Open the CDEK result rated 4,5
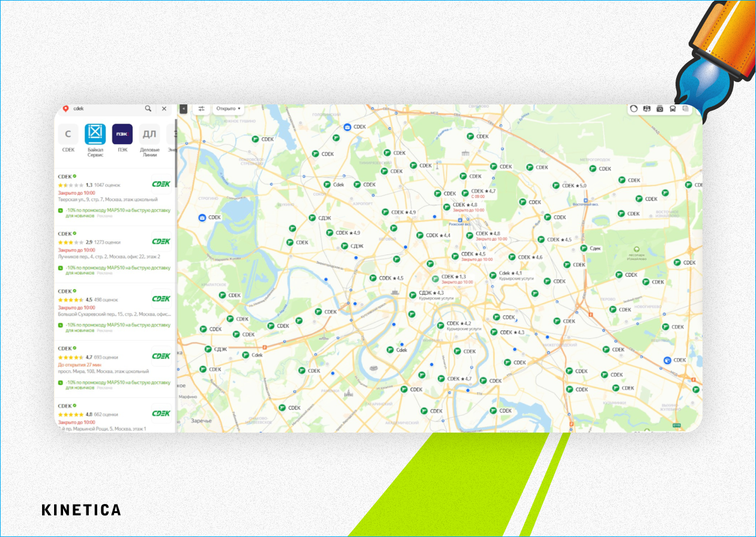 click(x=115, y=311)
